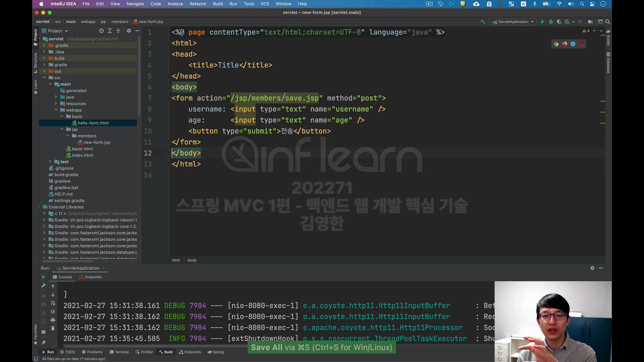Viewport: 644px width, 362px height.
Task: Open Run panel settings gear
Action: pyautogui.click(x=592, y=268)
